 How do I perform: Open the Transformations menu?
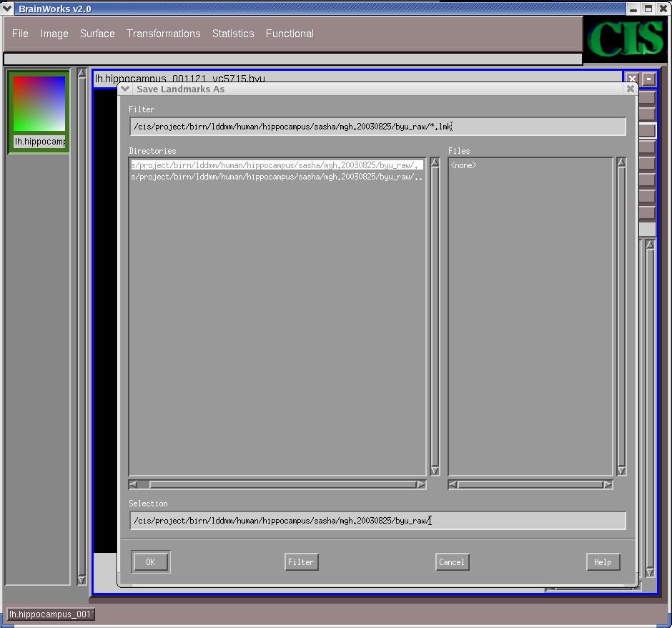point(163,34)
